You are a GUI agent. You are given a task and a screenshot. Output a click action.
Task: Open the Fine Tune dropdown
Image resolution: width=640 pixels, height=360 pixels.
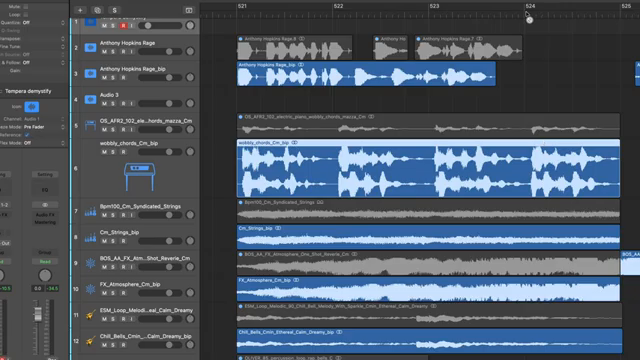click(x=63, y=47)
